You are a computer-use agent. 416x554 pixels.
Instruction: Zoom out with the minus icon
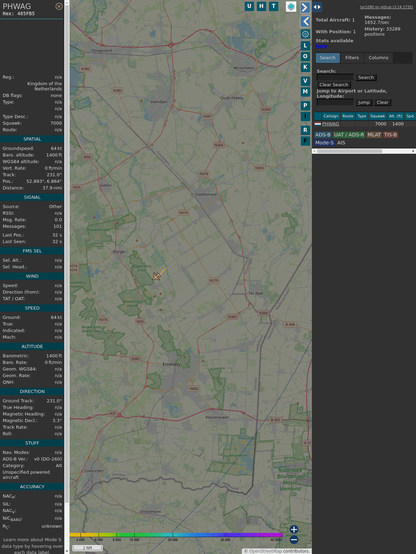pos(294,540)
